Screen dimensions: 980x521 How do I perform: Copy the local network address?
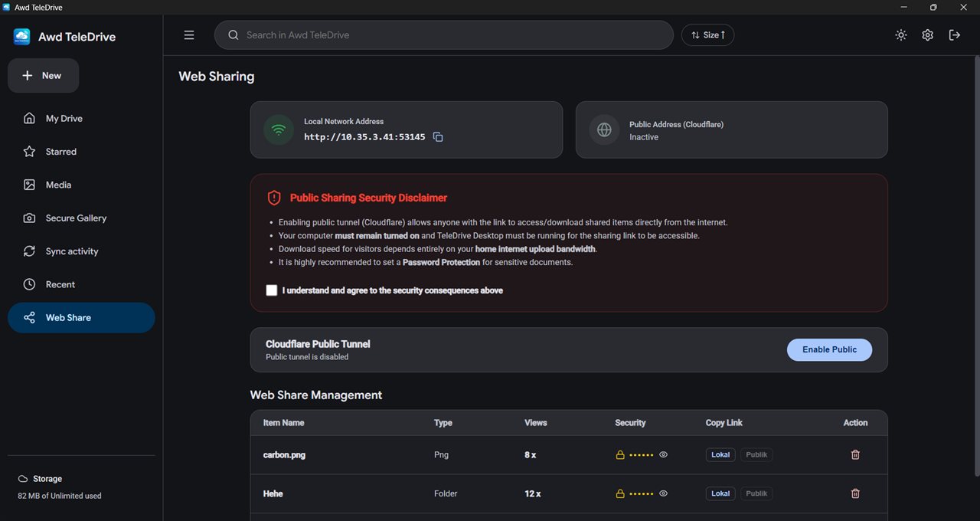click(438, 137)
